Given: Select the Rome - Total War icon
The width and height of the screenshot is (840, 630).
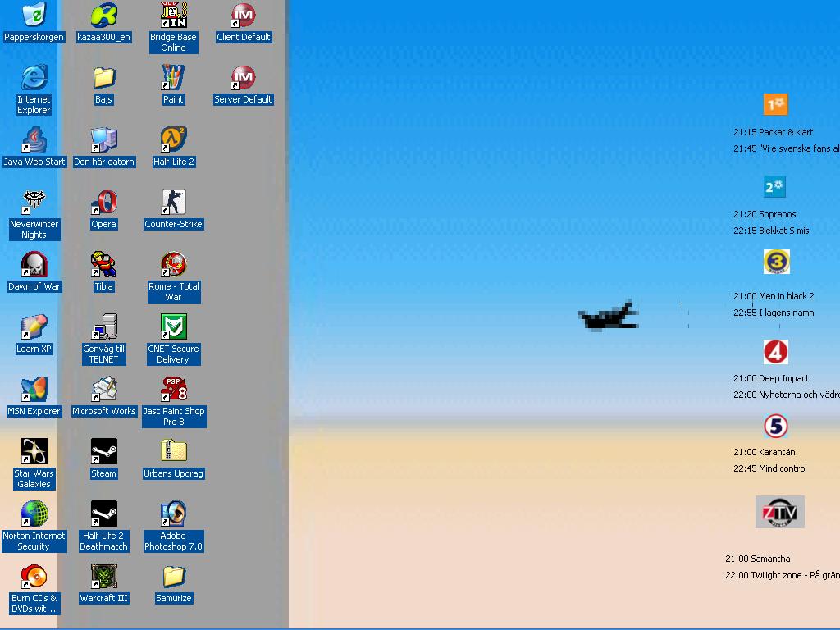Looking at the screenshot, I should tap(174, 264).
